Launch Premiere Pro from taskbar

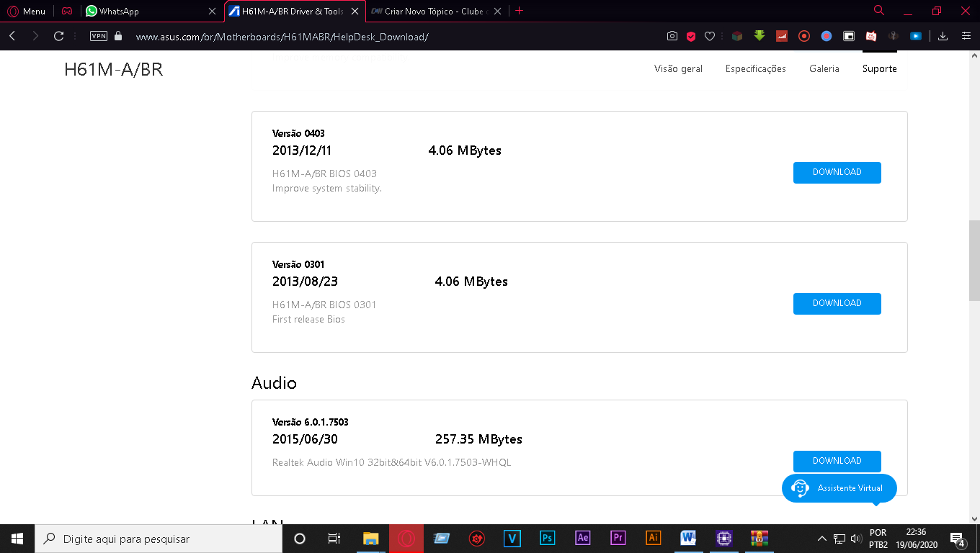[x=618, y=539]
